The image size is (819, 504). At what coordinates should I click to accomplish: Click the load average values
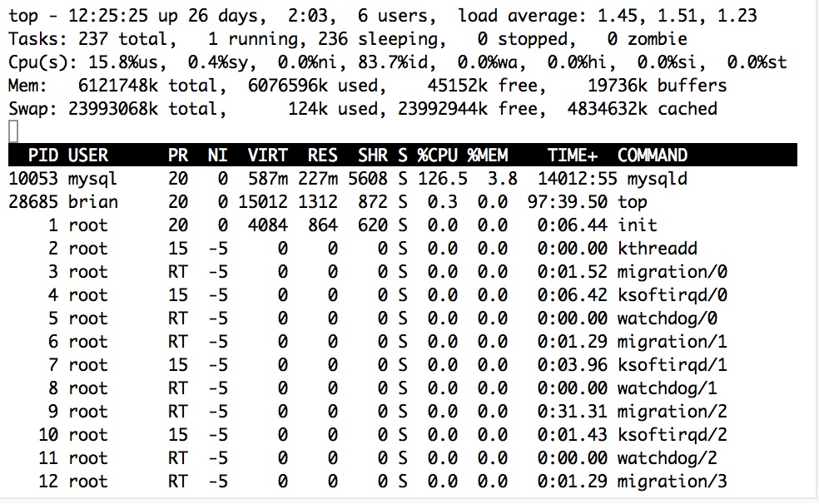[697, 16]
